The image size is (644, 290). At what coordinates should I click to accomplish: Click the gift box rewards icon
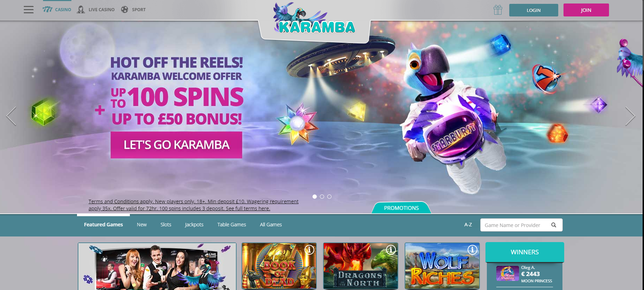coord(498,10)
